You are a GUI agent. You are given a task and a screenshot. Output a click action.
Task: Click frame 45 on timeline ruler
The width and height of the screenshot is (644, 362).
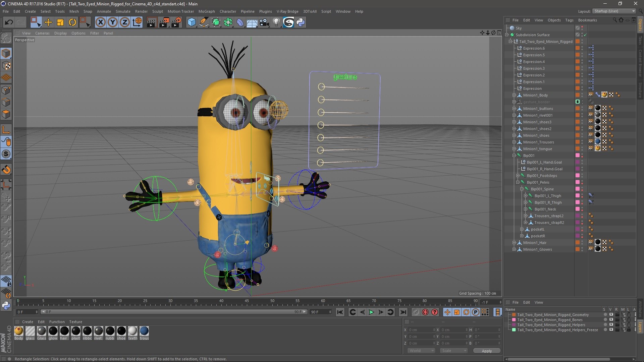tap(247, 301)
